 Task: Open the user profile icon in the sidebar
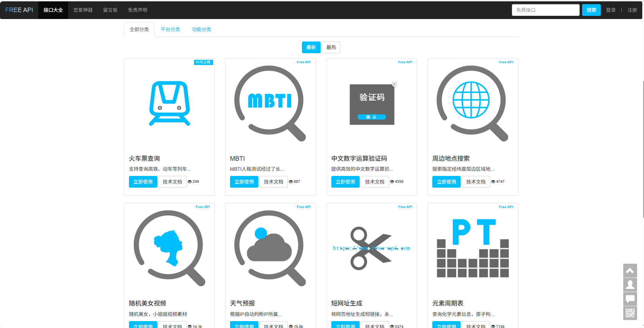(x=630, y=285)
